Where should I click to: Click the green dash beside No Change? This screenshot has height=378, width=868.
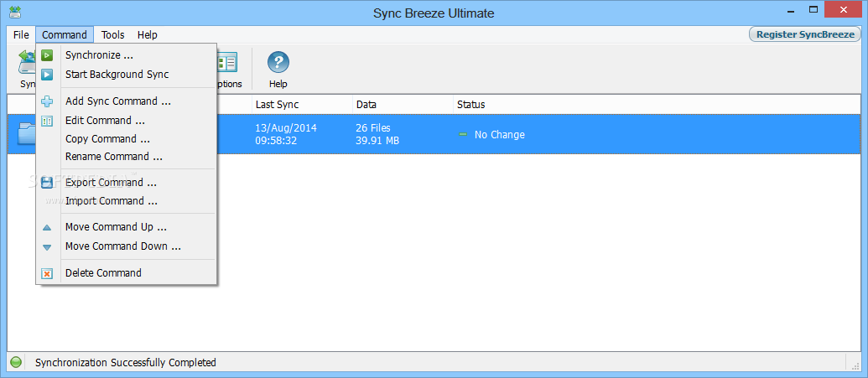(463, 134)
